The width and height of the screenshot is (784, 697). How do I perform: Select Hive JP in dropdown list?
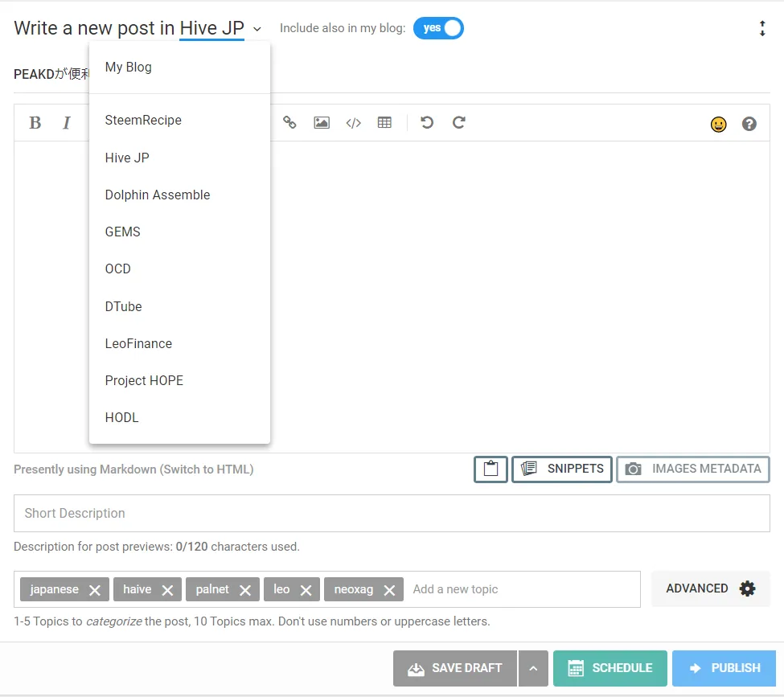pyautogui.click(x=179, y=158)
